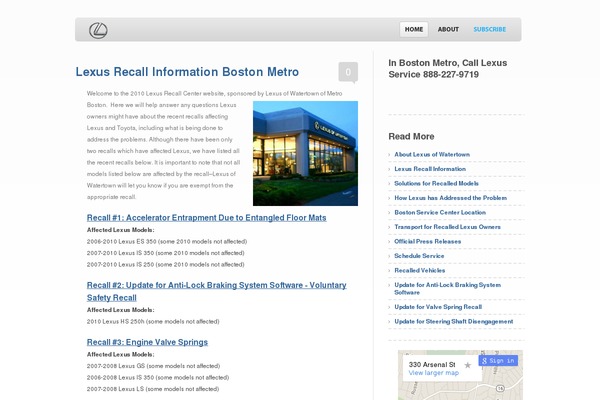Open the About menu item
This screenshot has height=400, width=600.
(448, 30)
